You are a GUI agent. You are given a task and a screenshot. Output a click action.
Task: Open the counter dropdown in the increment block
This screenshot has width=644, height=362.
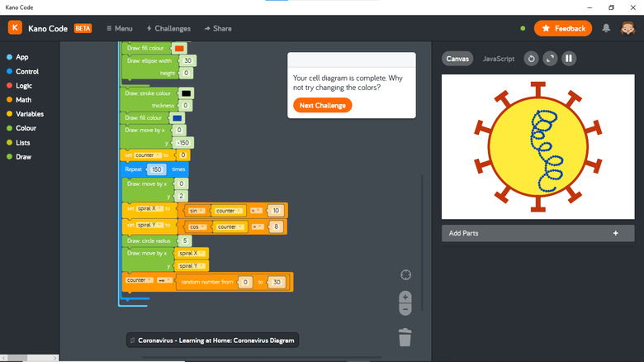140,280
